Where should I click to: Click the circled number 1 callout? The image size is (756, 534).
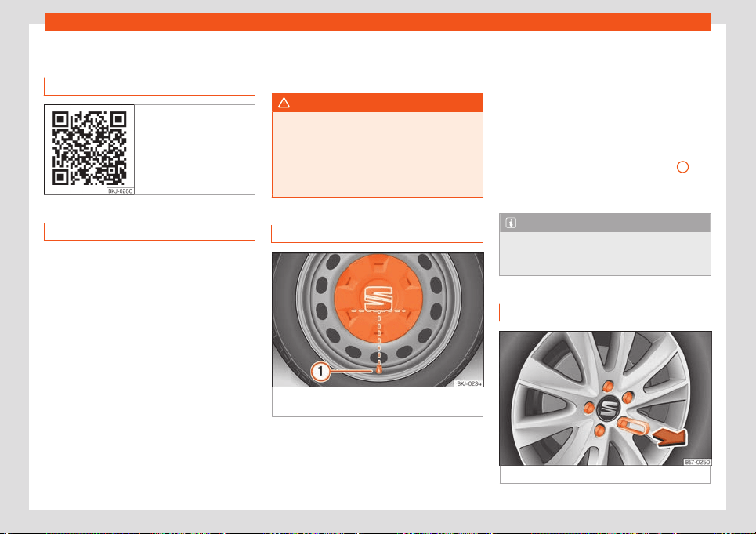tap(320, 372)
